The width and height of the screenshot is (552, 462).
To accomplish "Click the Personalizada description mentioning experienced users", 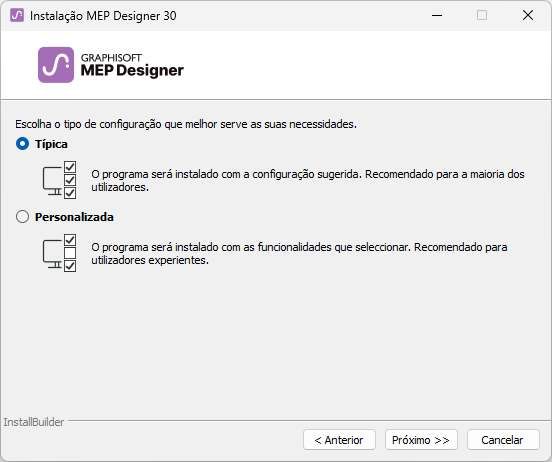I will (x=299, y=253).
